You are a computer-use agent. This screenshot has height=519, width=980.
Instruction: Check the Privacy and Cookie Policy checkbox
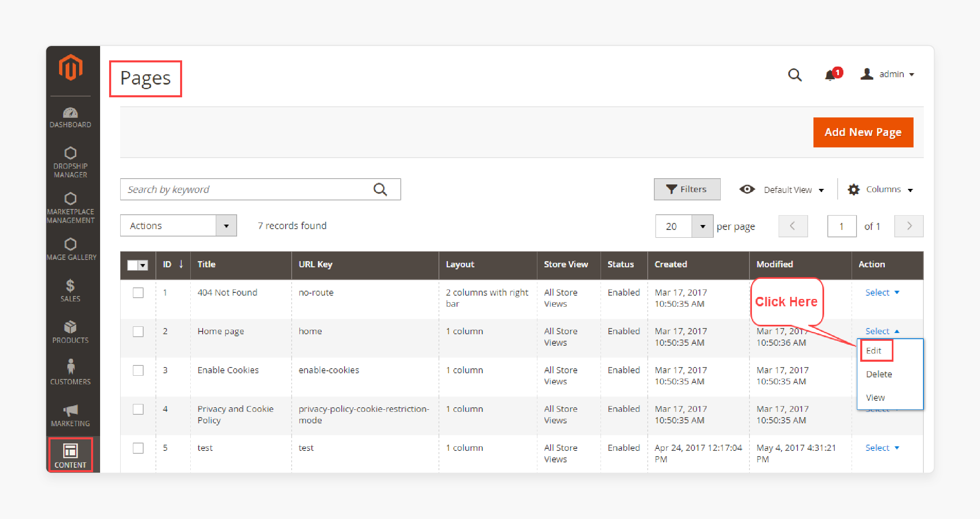click(138, 409)
